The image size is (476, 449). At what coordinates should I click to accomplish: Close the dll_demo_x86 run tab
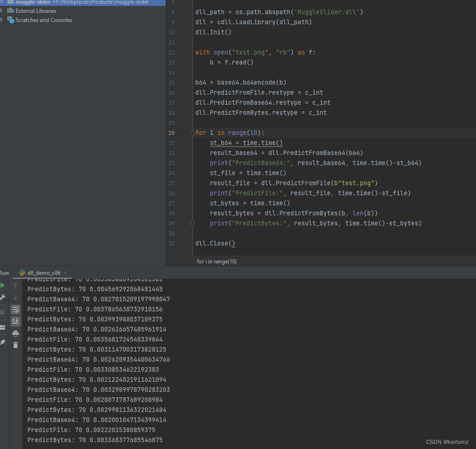[x=65, y=273]
